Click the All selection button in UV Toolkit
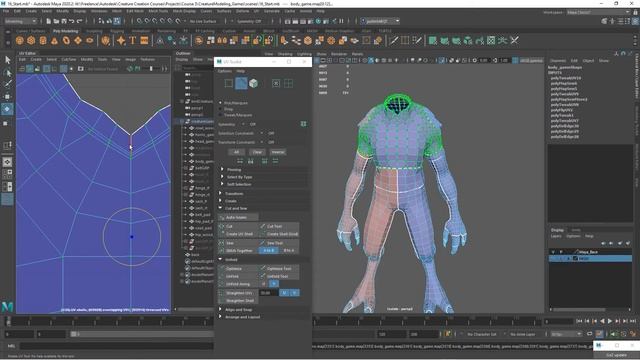Viewport: 640px width, 360px height. coord(236,152)
